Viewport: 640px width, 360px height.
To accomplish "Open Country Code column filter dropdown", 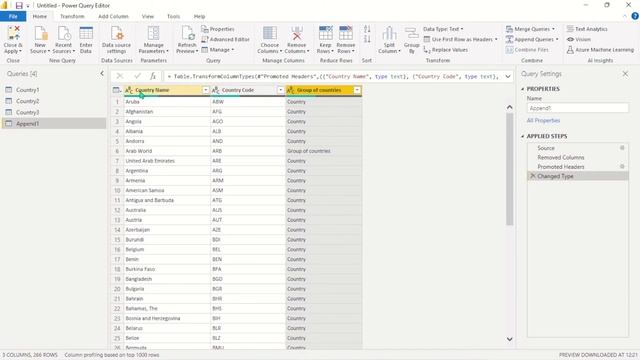I will tap(280, 90).
